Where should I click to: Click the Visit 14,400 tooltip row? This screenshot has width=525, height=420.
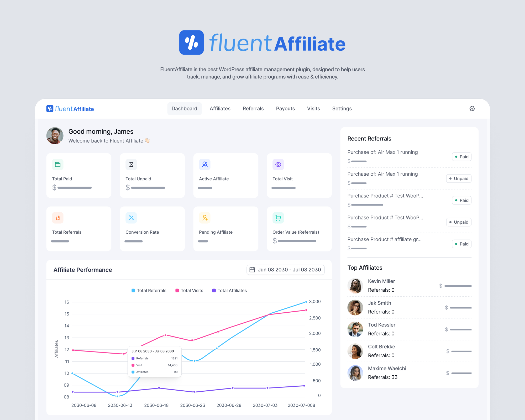(155, 365)
